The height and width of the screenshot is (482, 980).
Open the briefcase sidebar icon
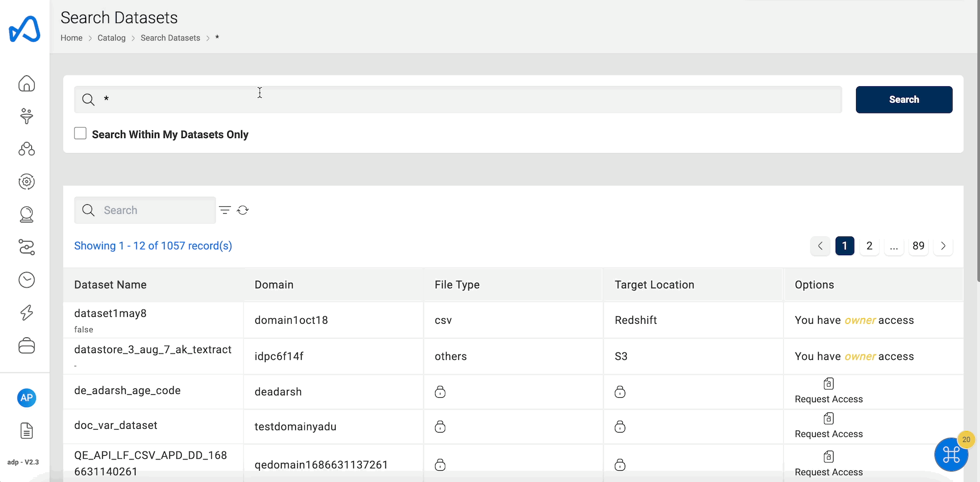pyautogui.click(x=26, y=346)
